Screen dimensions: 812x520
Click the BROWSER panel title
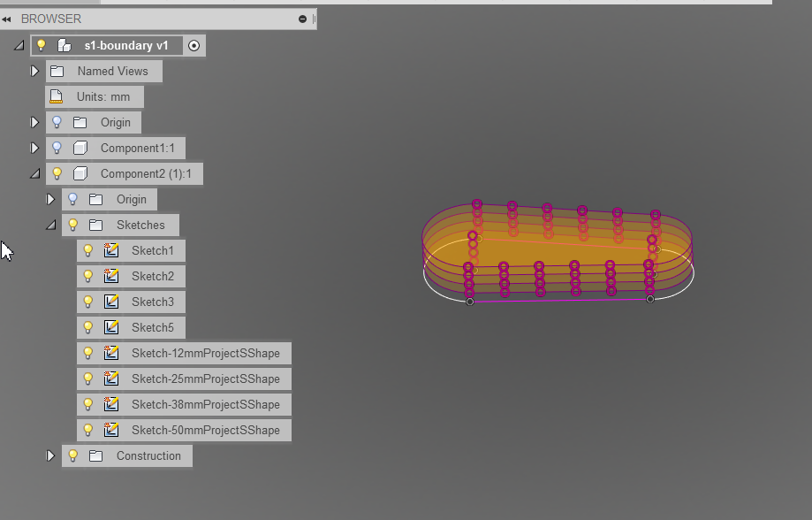click(x=53, y=19)
